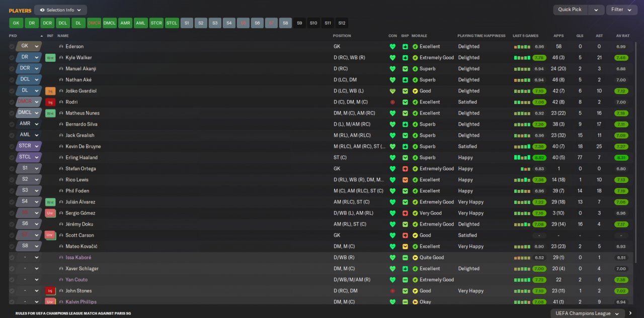The height and width of the screenshot is (318, 644).
Task: Click the Wnt transfer icon beside Kyle Walker
Action: [x=50, y=58]
